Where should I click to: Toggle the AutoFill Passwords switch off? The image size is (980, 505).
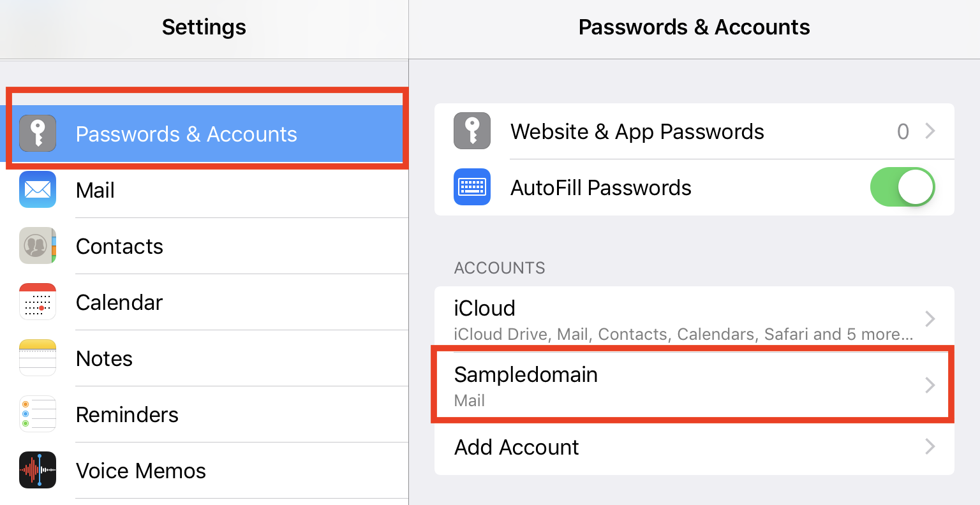point(902,187)
